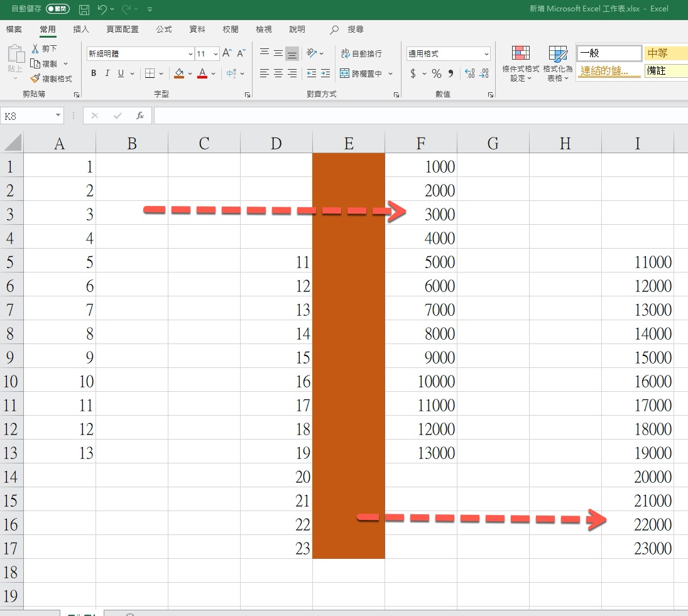Viewport: 688px width, 616px height.
Task: Click the Percent Style icon
Action: click(x=436, y=74)
